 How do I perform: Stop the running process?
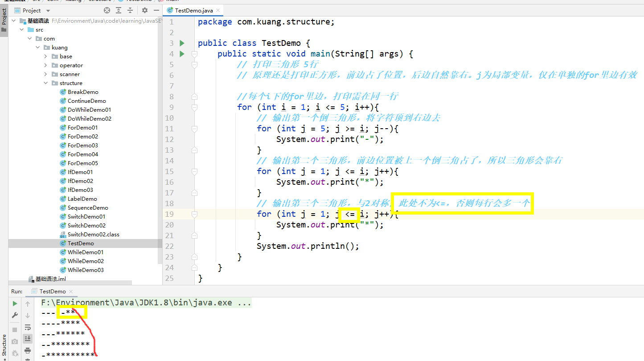click(x=15, y=330)
